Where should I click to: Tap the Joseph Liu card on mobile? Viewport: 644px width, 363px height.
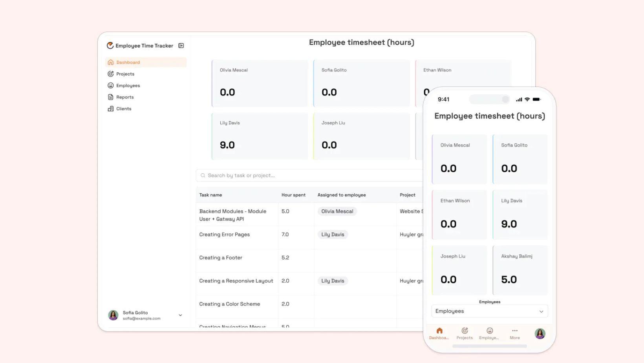[x=459, y=270]
